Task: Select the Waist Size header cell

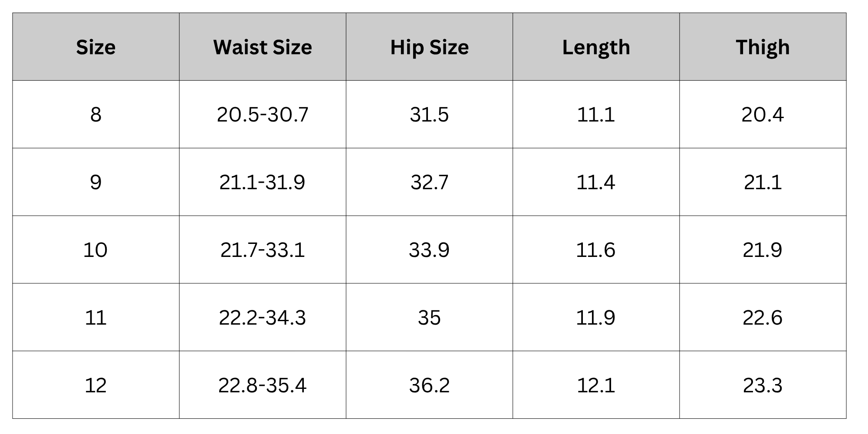Action: pos(263,47)
